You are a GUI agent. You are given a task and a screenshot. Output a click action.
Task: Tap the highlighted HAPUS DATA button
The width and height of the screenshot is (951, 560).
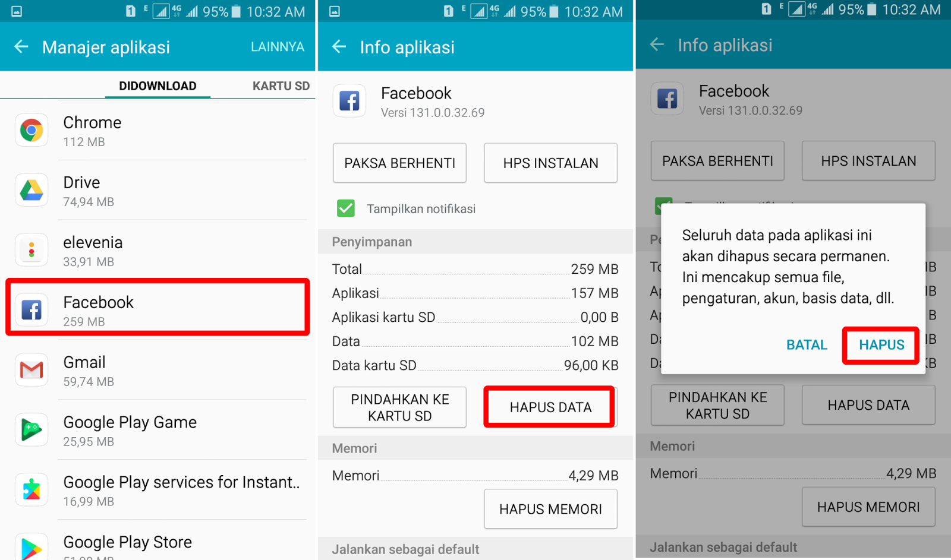click(x=550, y=407)
